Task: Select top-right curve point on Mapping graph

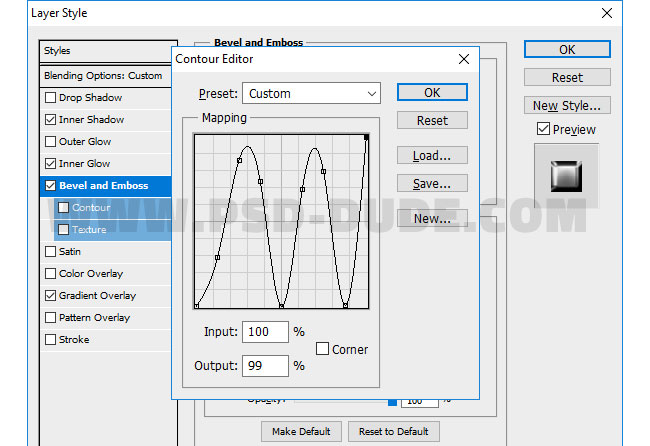Action: [x=367, y=137]
